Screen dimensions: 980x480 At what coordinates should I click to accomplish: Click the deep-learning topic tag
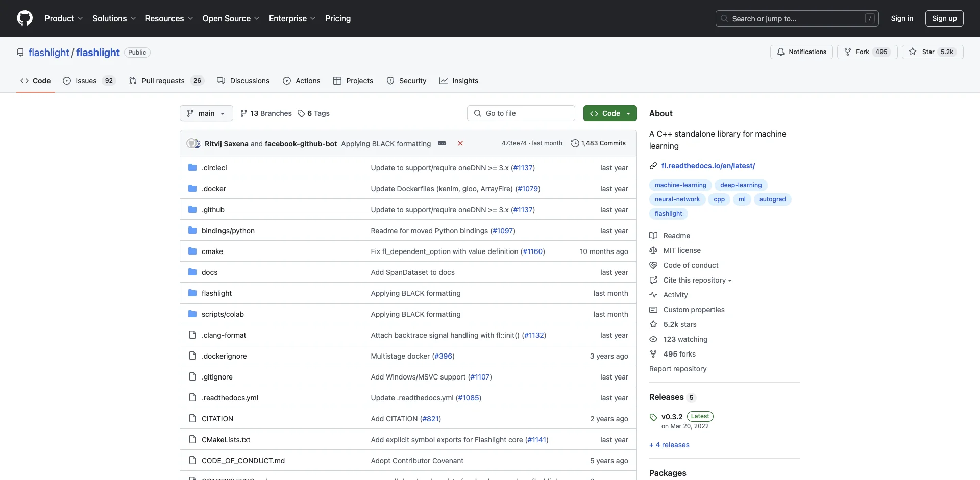click(741, 185)
